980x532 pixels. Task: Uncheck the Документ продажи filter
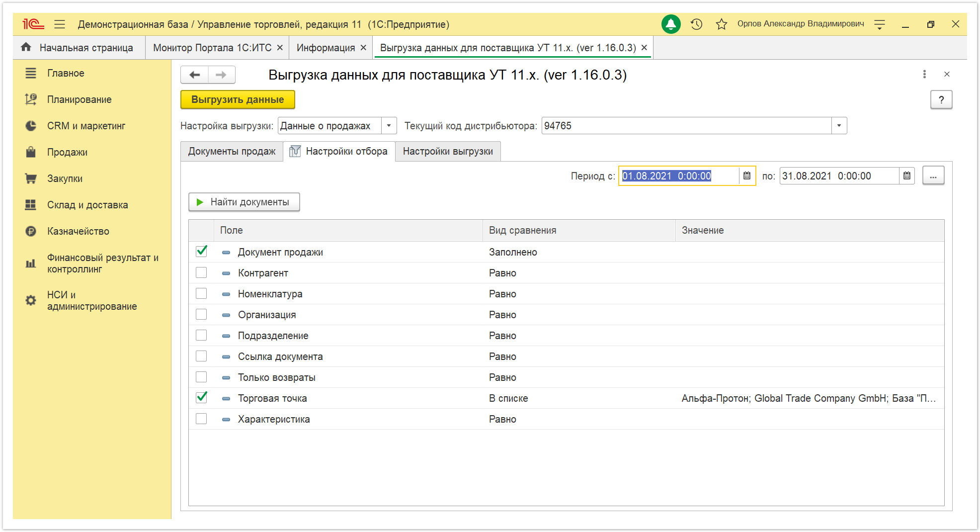(201, 252)
